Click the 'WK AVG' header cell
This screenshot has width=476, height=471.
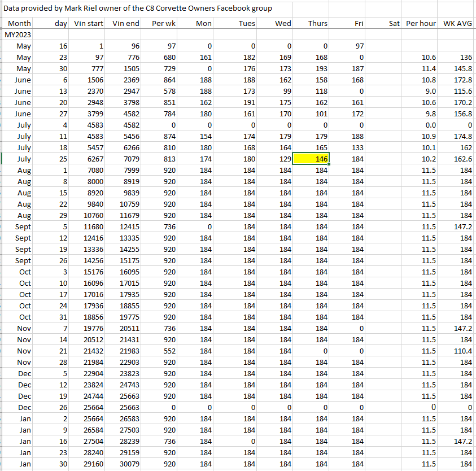(x=457, y=24)
